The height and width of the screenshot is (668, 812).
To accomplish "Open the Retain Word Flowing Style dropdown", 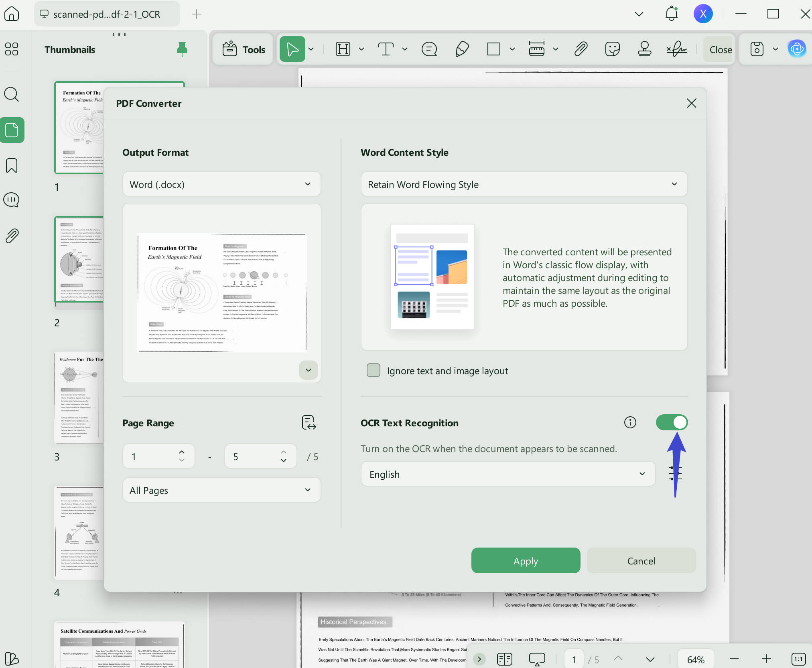I will (524, 184).
